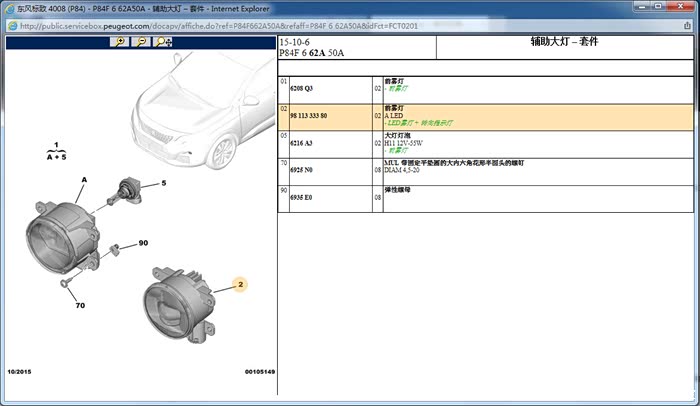Click callout A above the fog lamp
The image size is (700, 406).
point(84,180)
